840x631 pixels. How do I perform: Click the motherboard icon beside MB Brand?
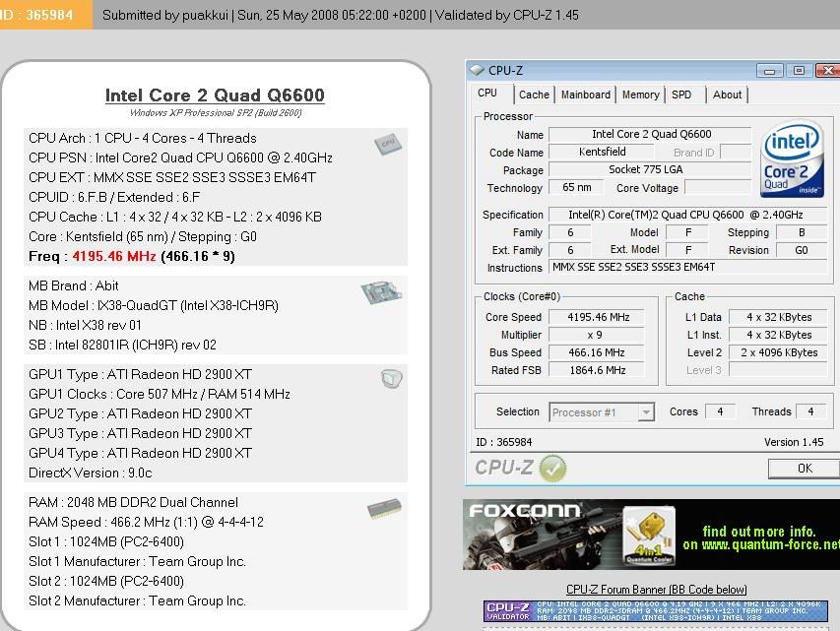pyautogui.click(x=381, y=292)
